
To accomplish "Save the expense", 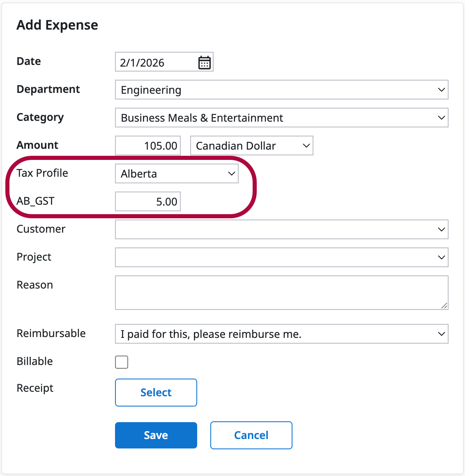I will pyautogui.click(x=156, y=435).
